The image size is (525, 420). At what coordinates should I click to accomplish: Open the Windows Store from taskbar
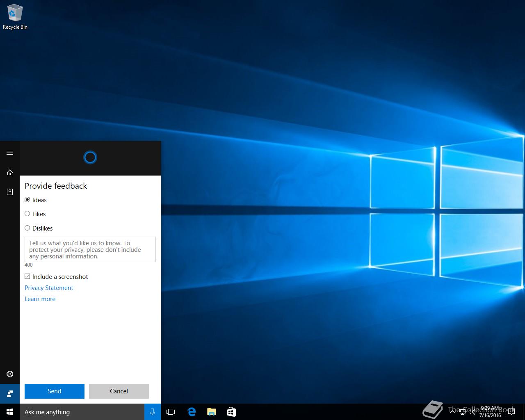pos(231,412)
